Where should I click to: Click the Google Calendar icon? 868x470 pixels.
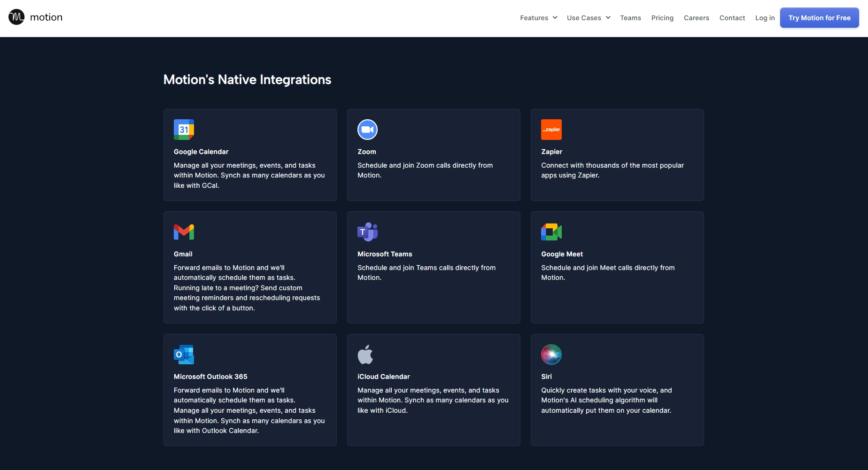[184, 130]
